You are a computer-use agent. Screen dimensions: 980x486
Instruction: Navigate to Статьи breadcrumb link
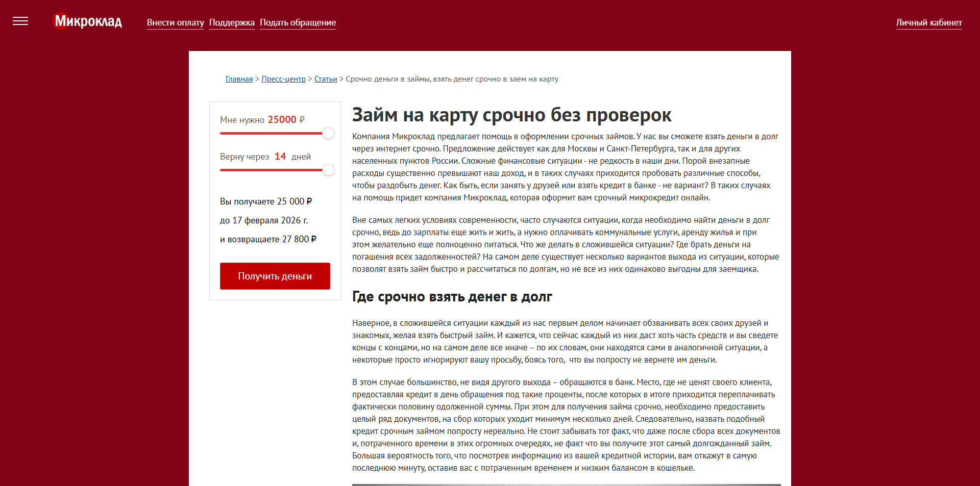click(326, 79)
